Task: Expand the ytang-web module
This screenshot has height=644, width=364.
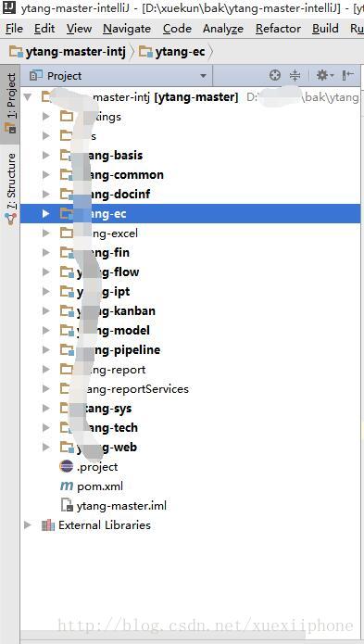Action: tap(46, 448)
